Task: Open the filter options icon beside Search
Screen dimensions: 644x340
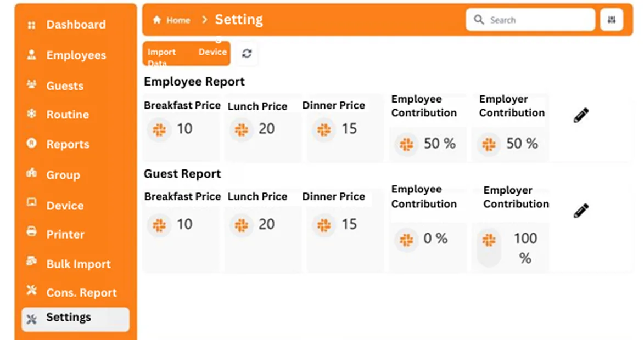Action: (612, 20)
